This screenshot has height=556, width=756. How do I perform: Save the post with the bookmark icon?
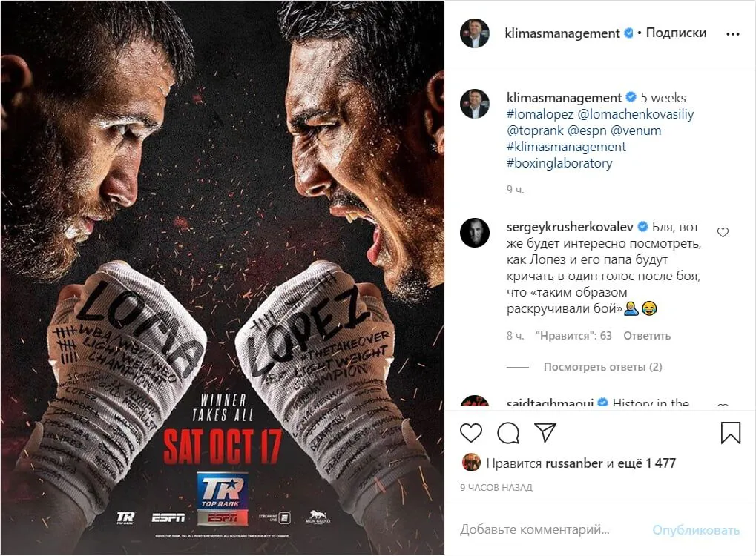[731, 433]
